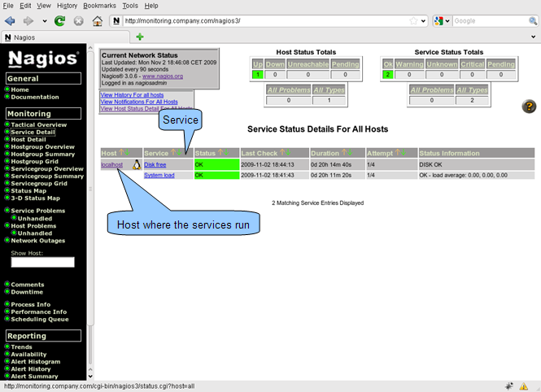Image resolution: width=541 pixels, height=392 pixels.
Task: Open the History menu
Action: (67, 6)
